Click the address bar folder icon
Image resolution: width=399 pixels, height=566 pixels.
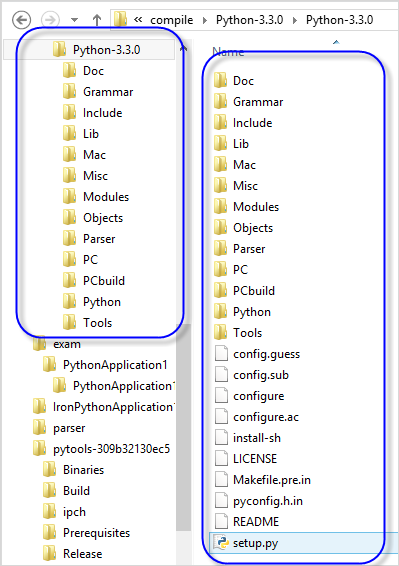[x=121, y=19]
